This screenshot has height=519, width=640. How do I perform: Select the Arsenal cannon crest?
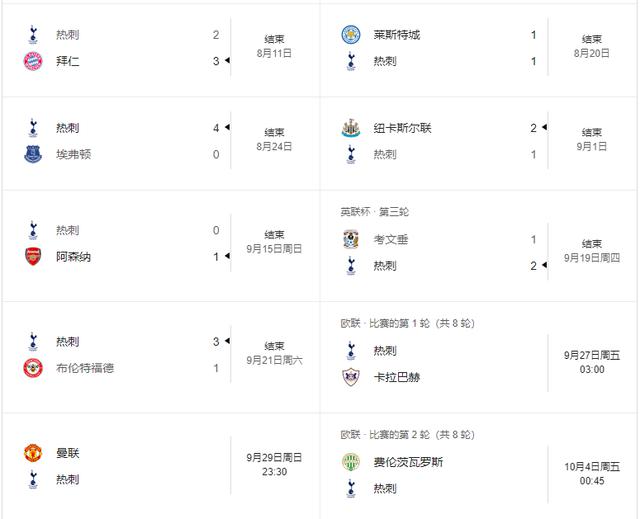(x=33, y=256)
